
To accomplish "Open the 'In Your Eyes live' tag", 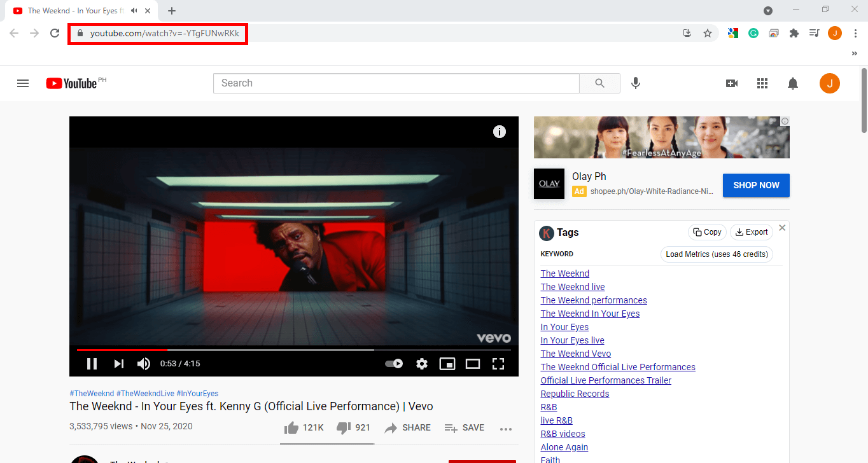I will point(572,340).
